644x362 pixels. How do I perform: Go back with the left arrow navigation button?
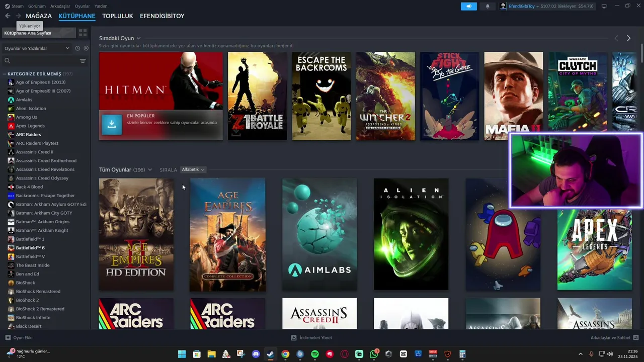coord(8,16)
